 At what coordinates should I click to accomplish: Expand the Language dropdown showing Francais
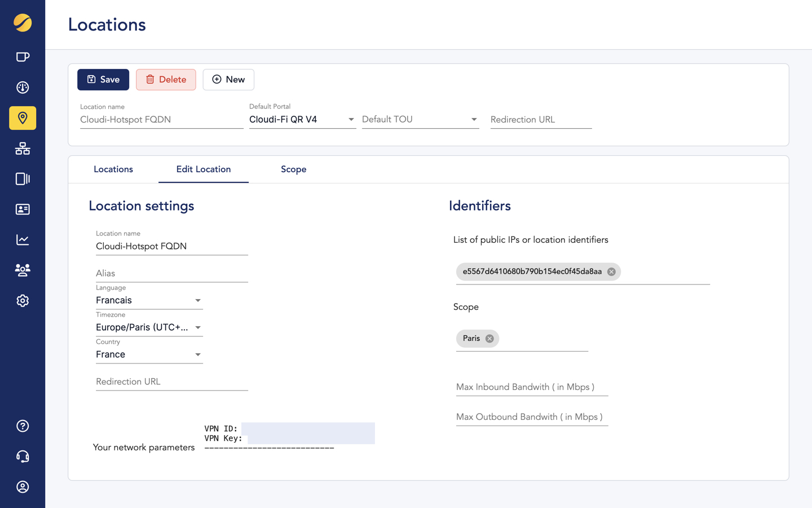198,300
